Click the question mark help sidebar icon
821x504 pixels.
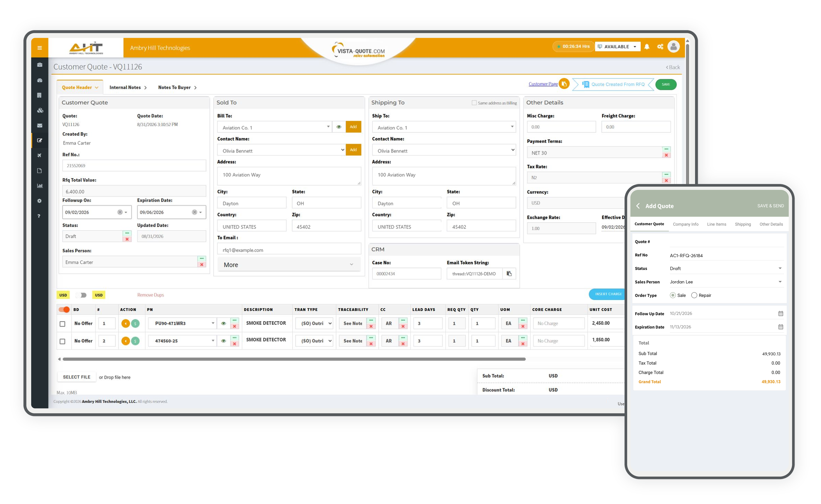[x=39, y=217]
